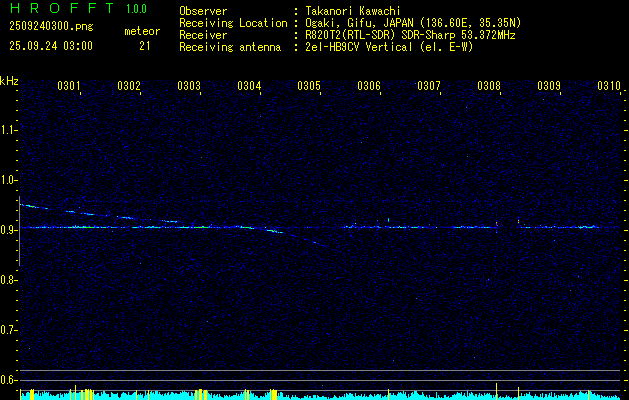Select the filename 2509240300.png
629x400 pixels.
click(51, 27)
